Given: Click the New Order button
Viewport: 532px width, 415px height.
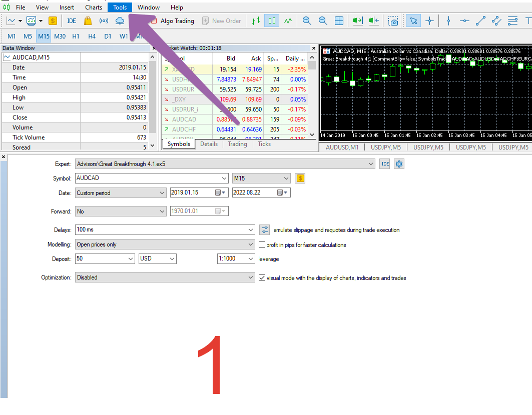Looking at the screenshot, I should [221, 21].
